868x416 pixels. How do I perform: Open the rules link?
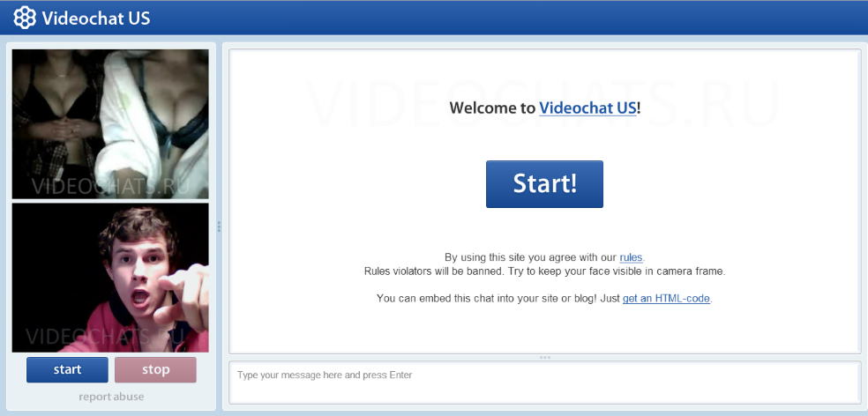(632, 257)
